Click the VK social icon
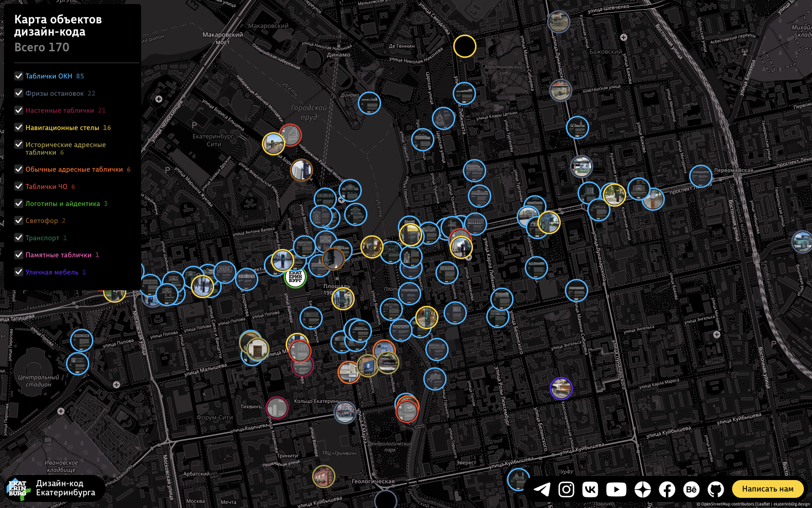The image size is (812, 508). coord(591,490)
